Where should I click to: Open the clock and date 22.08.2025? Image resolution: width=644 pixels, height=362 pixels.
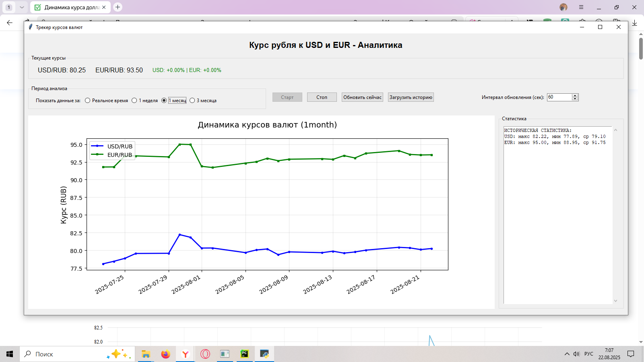(609, 354)
